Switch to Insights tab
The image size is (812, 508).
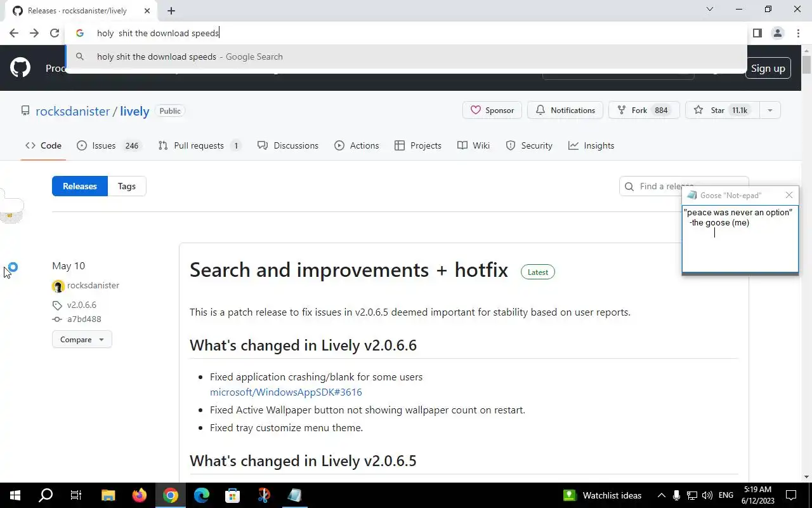click(591, 145)
